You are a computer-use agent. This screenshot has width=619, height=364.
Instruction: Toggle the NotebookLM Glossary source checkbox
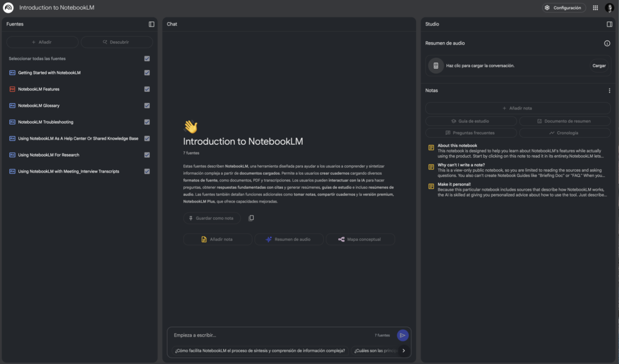click(x=147, y=106)
